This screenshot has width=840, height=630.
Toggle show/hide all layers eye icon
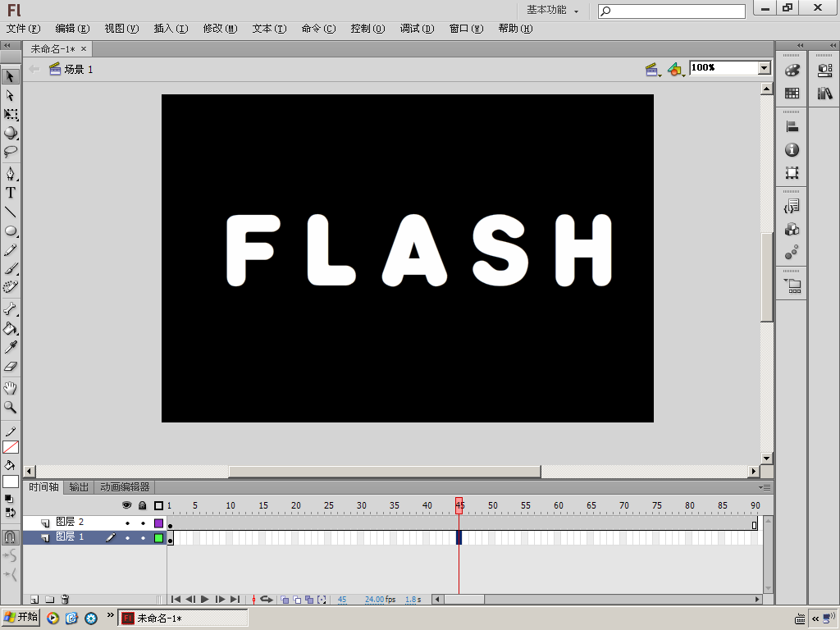[x=127, y=505]
